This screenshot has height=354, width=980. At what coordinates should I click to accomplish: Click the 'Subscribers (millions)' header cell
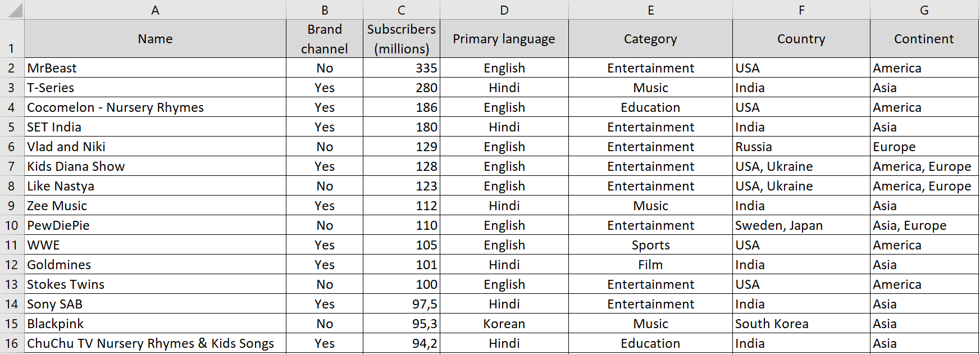(x=401, y=39)
